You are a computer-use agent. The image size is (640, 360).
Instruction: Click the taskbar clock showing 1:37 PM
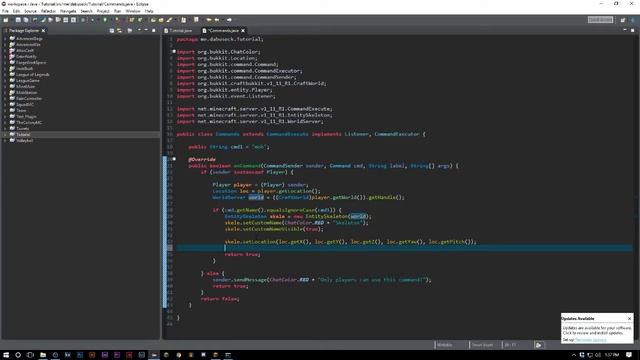[x=611, y=355]
